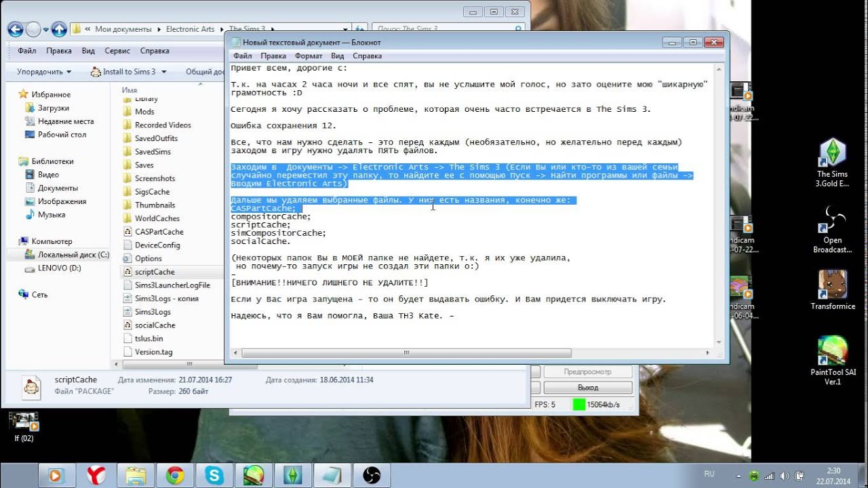Viewport: 868px width, 488px height.
Task: Open Yandex browser from taskbar
Action: [96, 476]
